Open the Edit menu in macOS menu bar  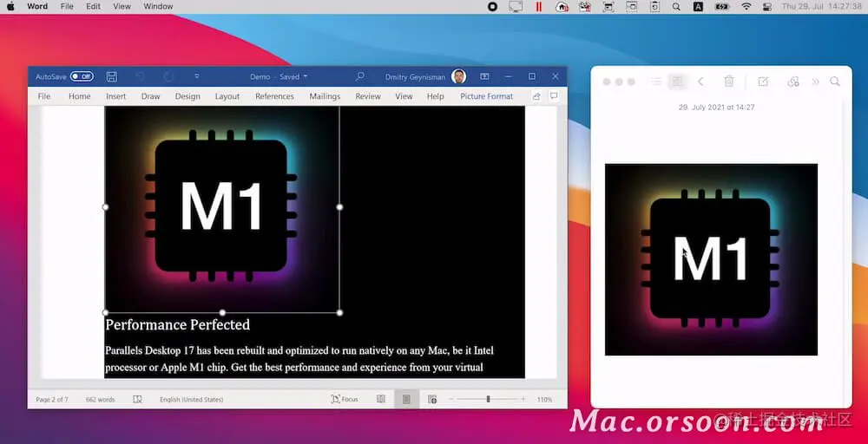tap(93, 7)
